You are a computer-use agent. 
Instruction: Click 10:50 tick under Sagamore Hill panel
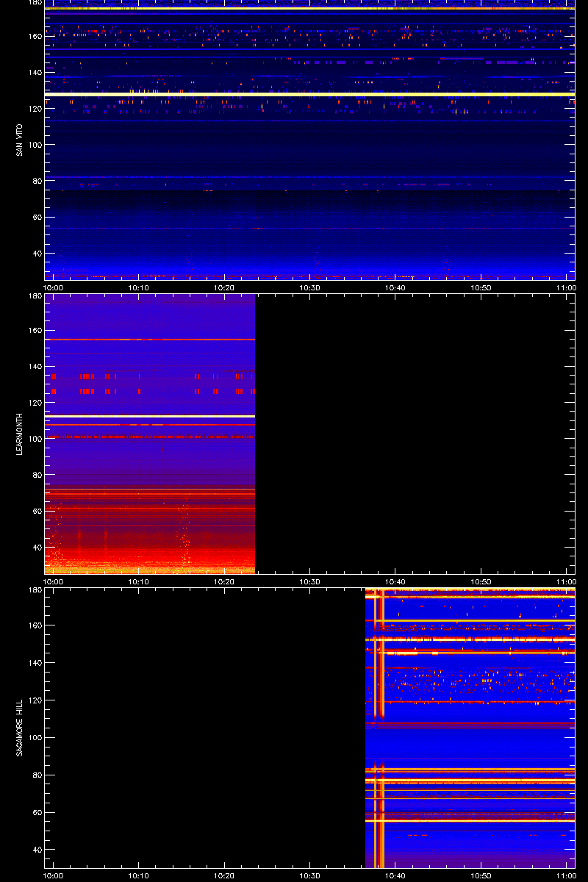[x=481, y=875]
